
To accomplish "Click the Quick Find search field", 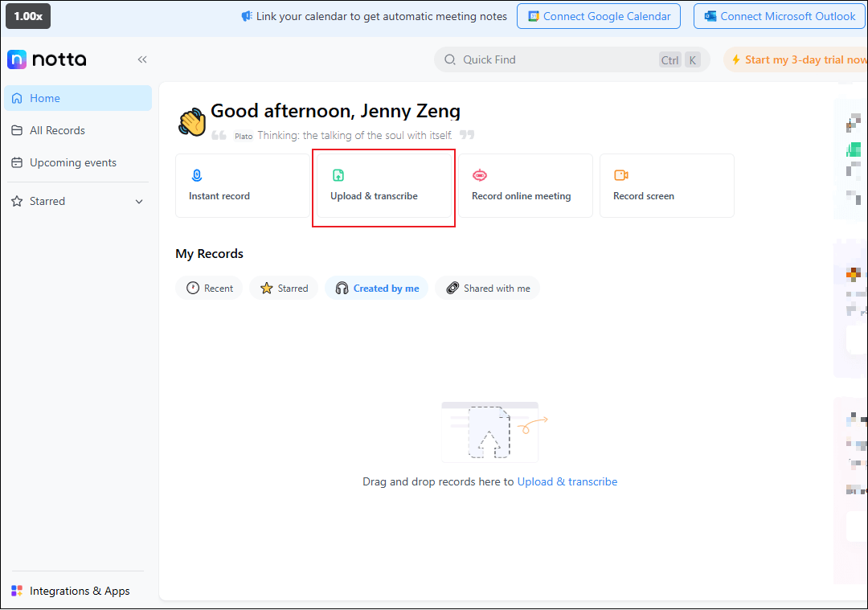I will [572, 59].
